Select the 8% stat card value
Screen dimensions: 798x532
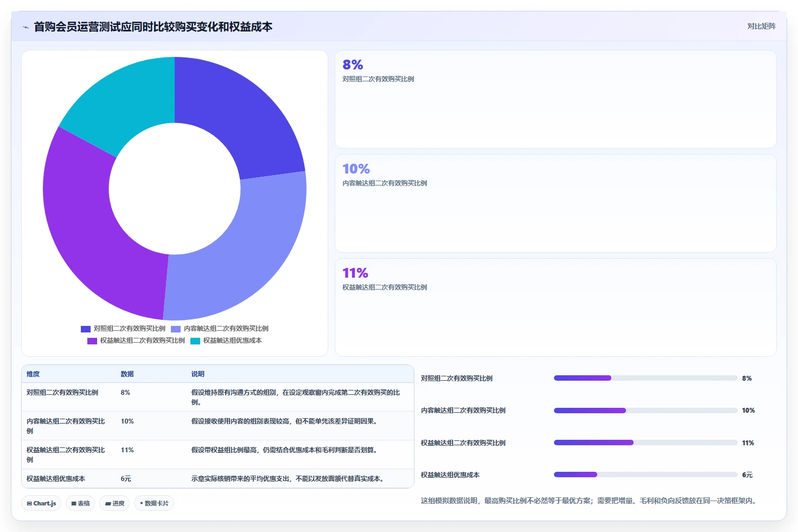point(353,65)
